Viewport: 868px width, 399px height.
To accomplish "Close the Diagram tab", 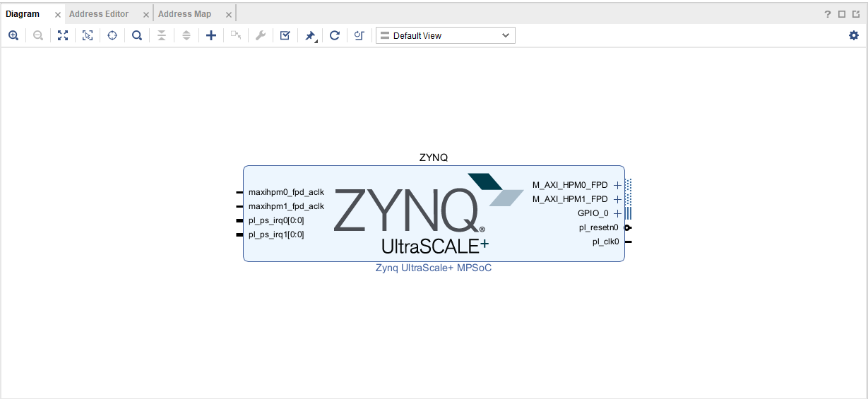I will click(x=58, y=15).
